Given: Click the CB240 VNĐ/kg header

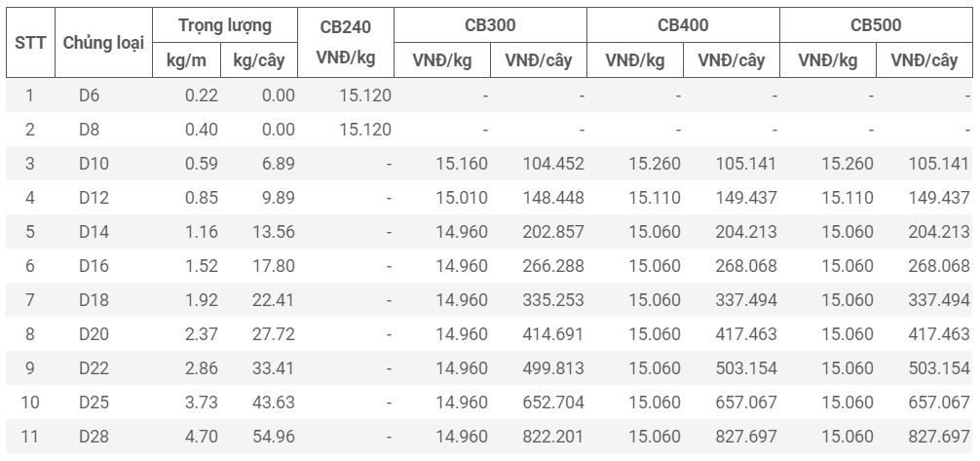Looking at the screenshot, I should 346,43.
